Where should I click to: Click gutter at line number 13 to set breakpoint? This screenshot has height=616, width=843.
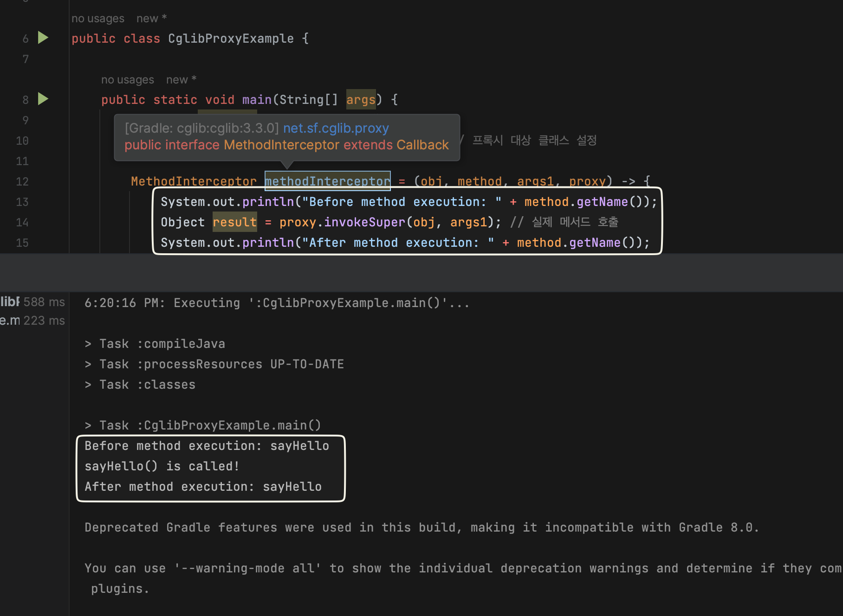pos(22,202)
